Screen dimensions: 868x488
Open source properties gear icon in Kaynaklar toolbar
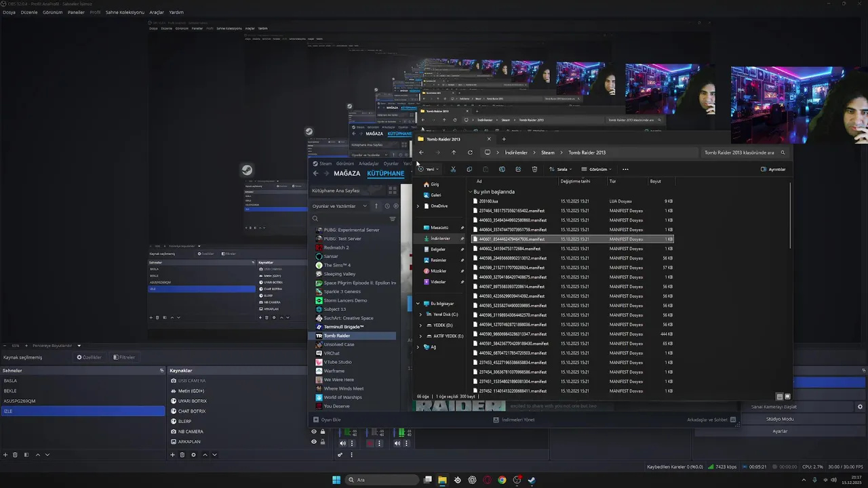193,455
